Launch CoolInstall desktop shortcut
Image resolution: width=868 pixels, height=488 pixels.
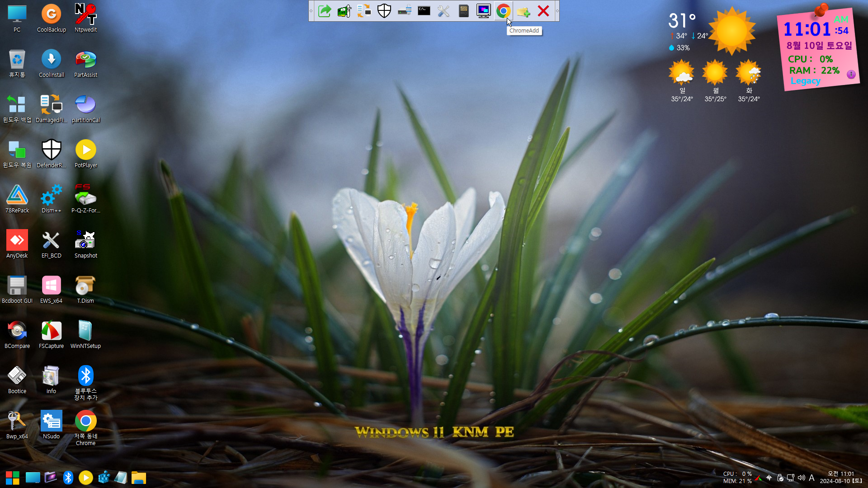click(52, 63)
